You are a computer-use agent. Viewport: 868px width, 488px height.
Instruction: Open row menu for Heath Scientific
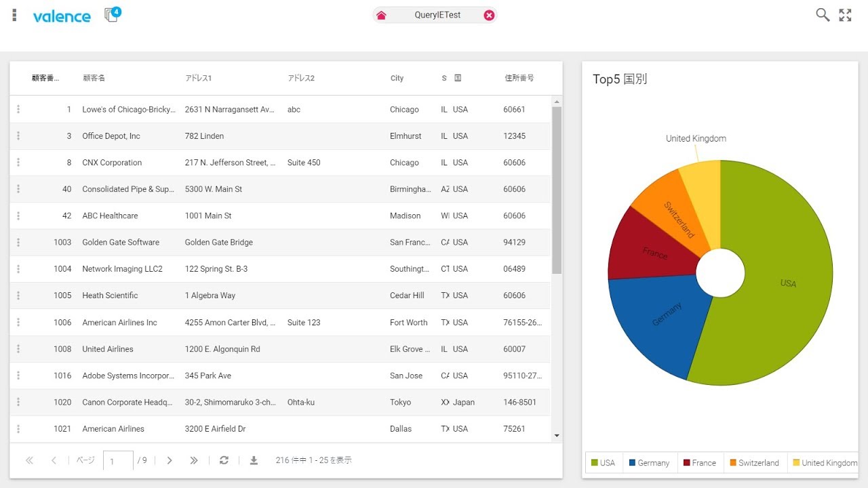click(x=18, y=296)
